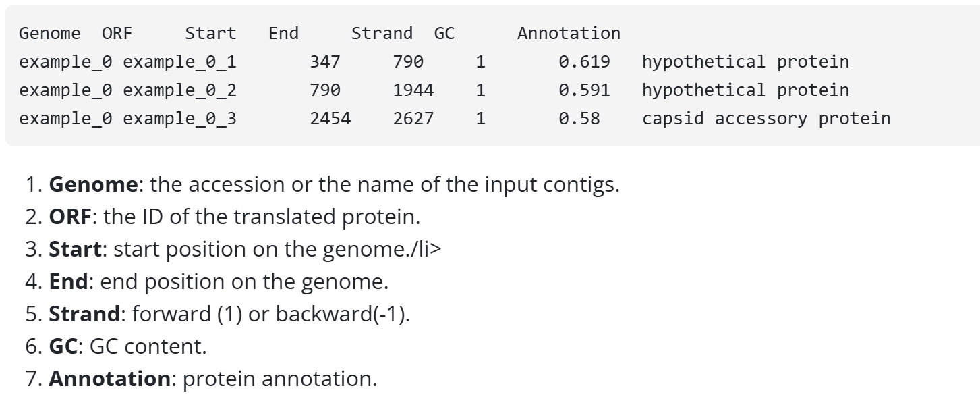Click the ORF column header text

117,33
